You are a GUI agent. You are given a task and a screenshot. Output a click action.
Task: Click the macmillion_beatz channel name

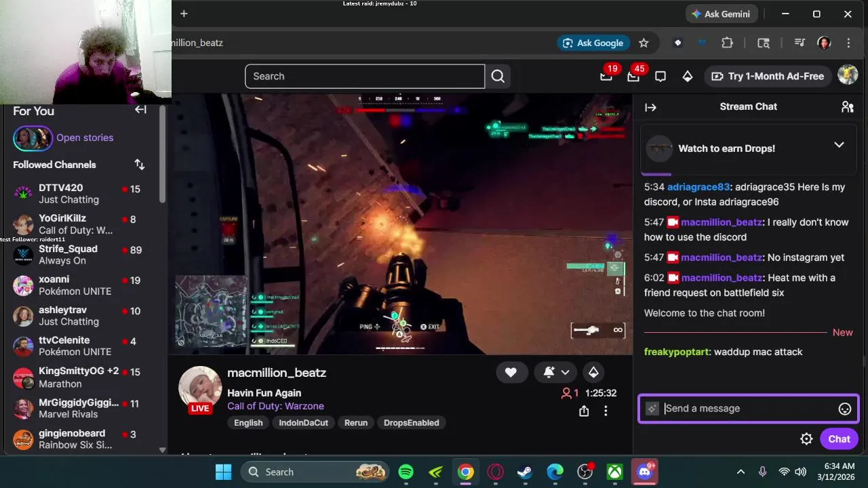click(x=277, y=373)
